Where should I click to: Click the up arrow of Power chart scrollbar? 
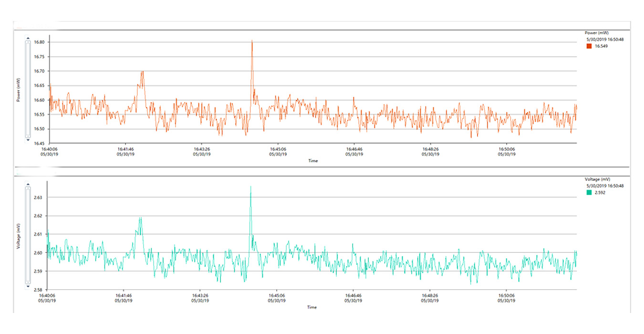[x=28, y=37]
